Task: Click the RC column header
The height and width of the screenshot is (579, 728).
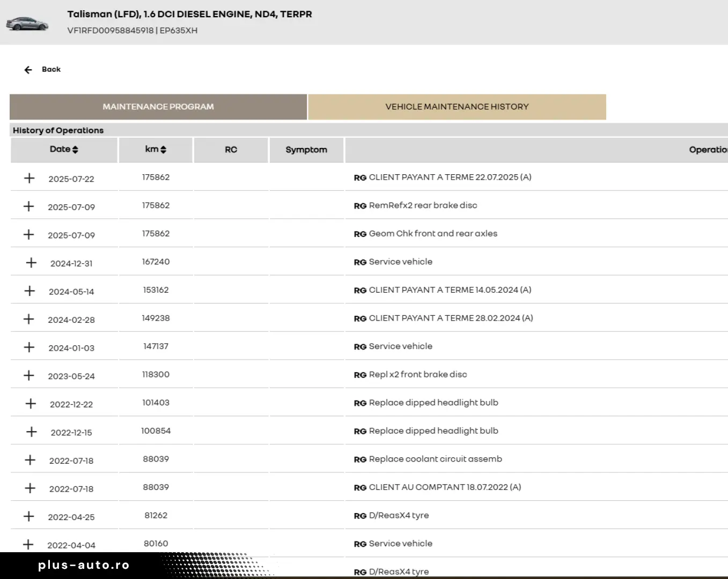Action: (231, 150)
